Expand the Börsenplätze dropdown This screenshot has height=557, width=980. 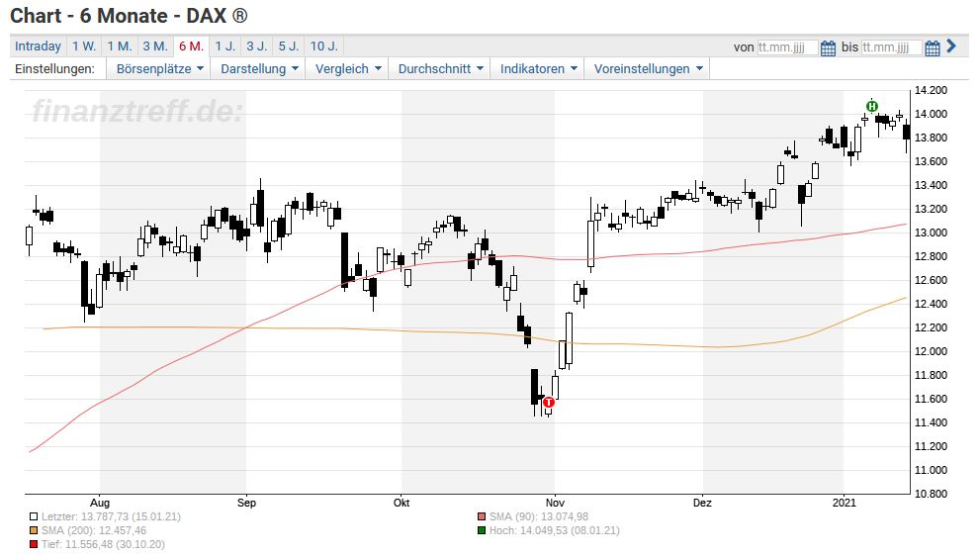(159, 69)
